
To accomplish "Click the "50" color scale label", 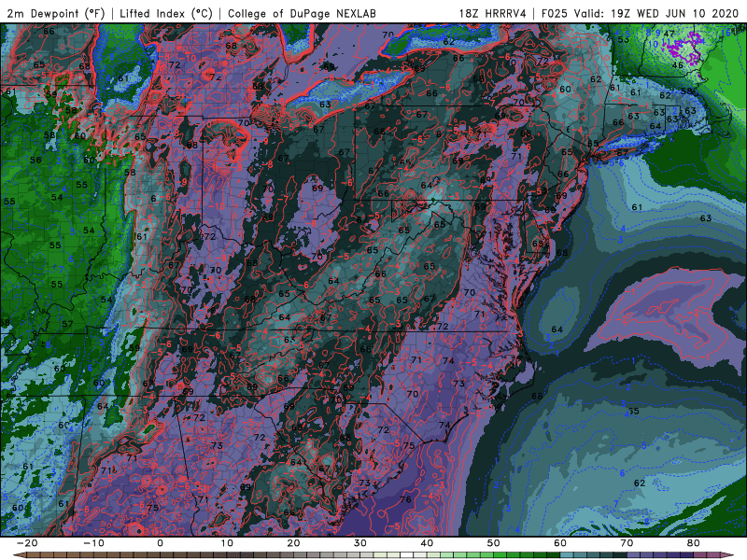I will [494, 543].
